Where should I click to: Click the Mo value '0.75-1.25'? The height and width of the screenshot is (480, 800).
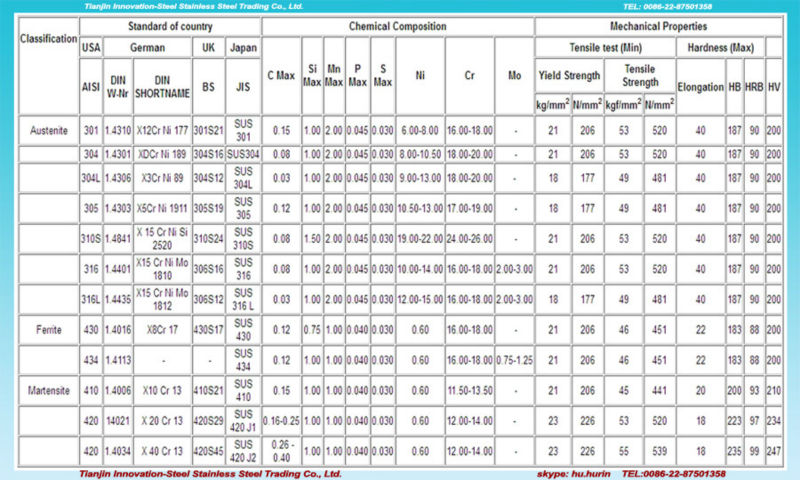pos(514,360)
